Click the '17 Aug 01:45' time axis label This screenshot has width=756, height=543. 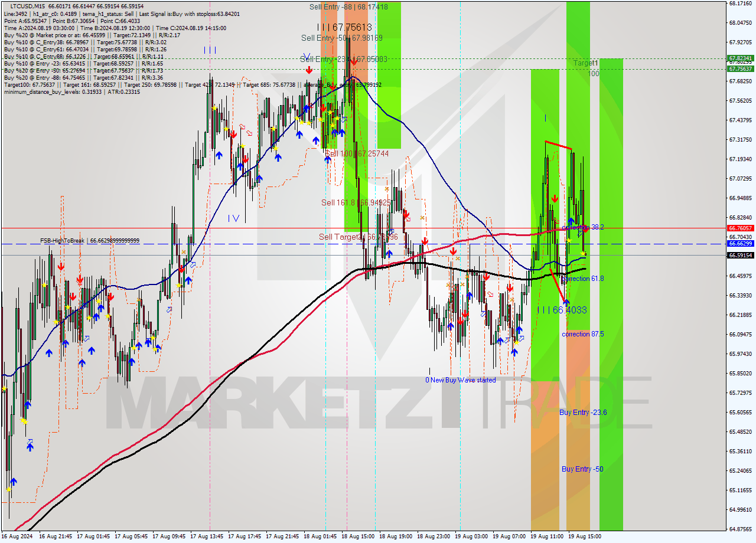[x=93, y=537]
